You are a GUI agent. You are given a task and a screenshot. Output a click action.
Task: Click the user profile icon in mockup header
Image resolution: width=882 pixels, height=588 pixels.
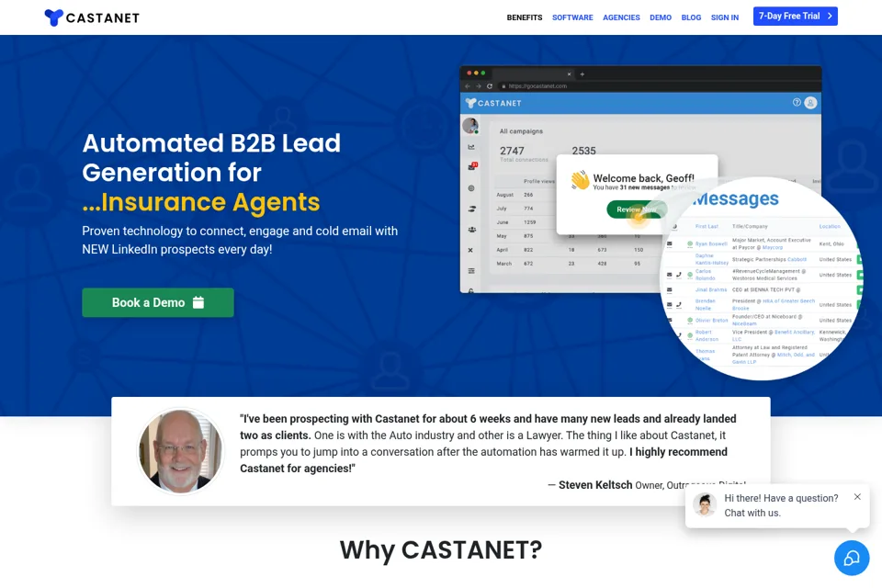[810, 102]
